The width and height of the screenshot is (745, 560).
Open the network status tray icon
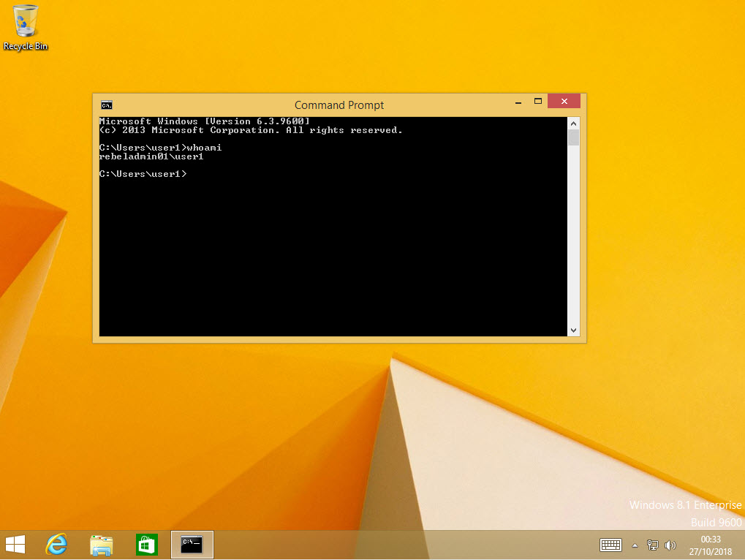click(x=653, y=545)
